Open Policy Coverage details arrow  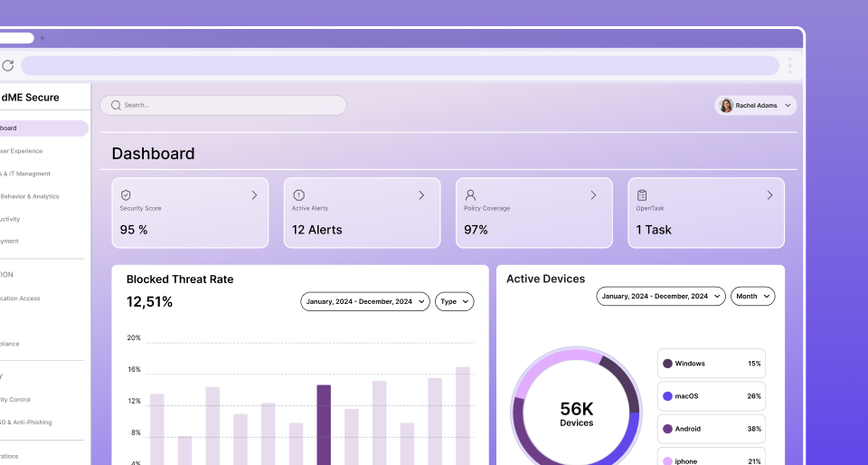[594, 195]
